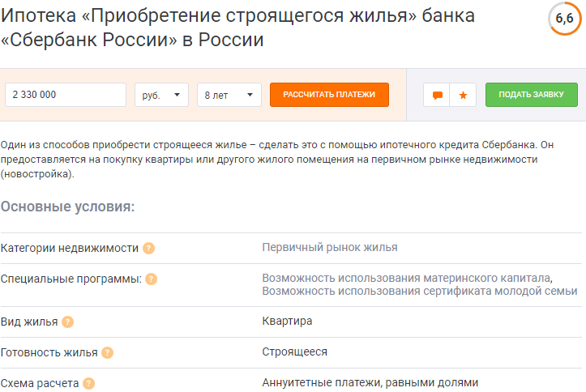
Task: Select value Первичный рынок жилья
Action: pos(330,248)
